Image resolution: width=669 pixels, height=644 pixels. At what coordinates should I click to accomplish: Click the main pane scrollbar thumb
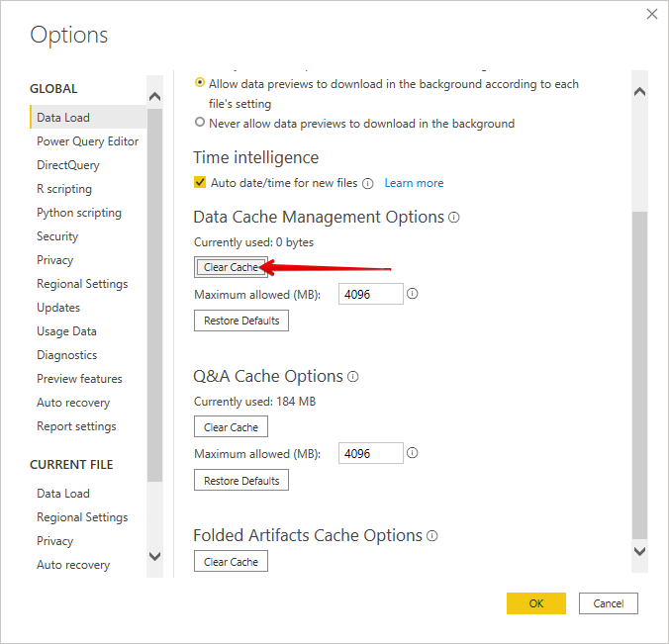[x=639, y=375]
